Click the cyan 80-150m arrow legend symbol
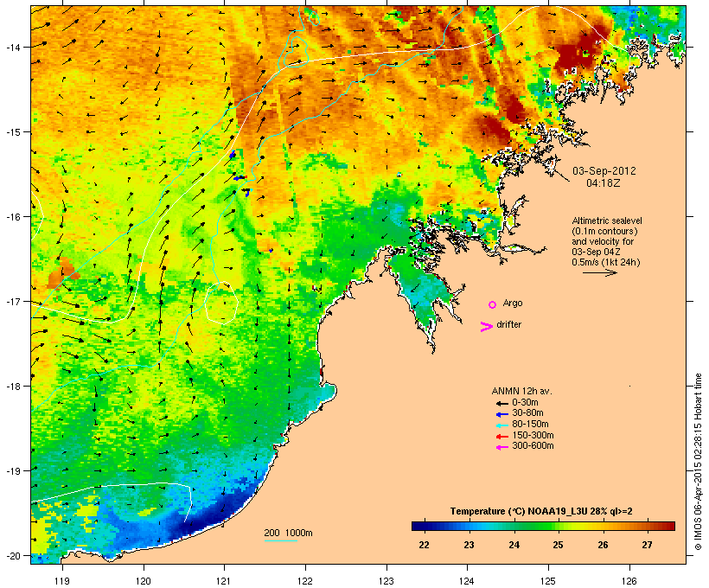The width and height of the screenshot is (709, 588). tap(501, 425)
